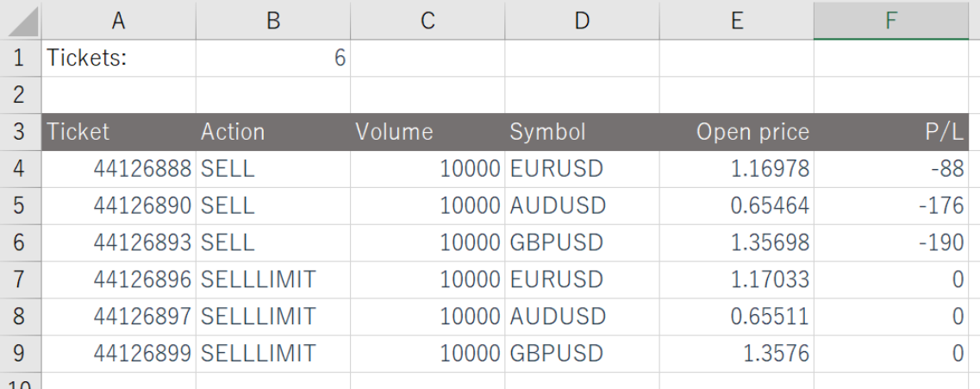The width and height of the screenshot is (980, 389).
Task: Click cell B1 containing 6
Action: (x=273, y=58)
